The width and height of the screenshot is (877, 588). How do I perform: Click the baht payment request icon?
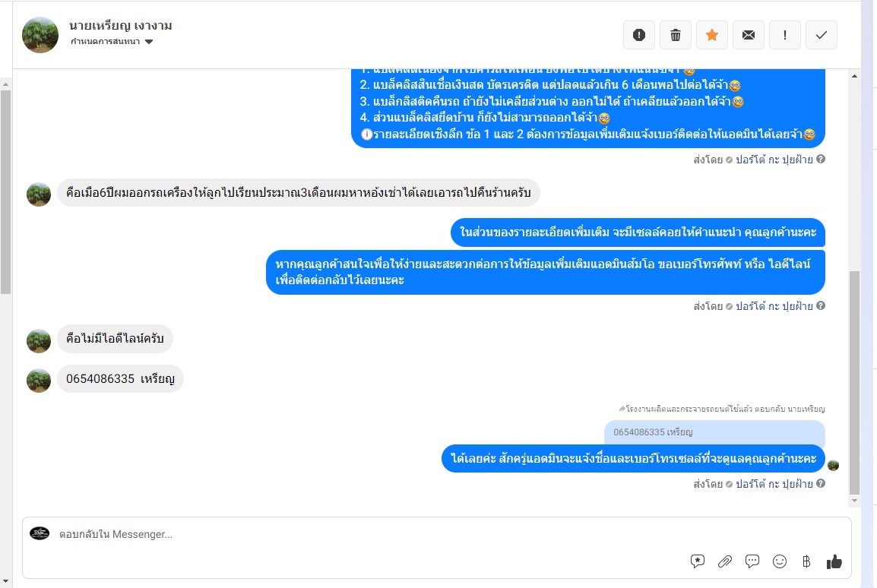(x=806, y=561)
